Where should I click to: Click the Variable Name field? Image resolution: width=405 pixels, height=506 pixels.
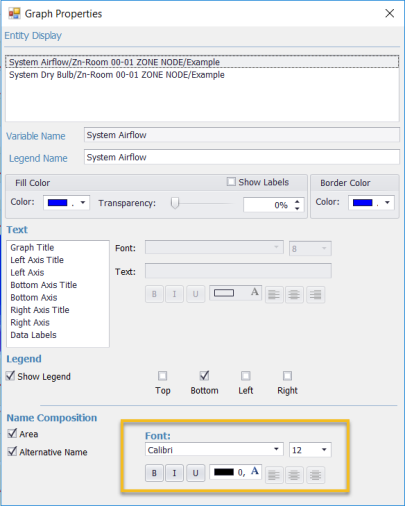[242, 135]
